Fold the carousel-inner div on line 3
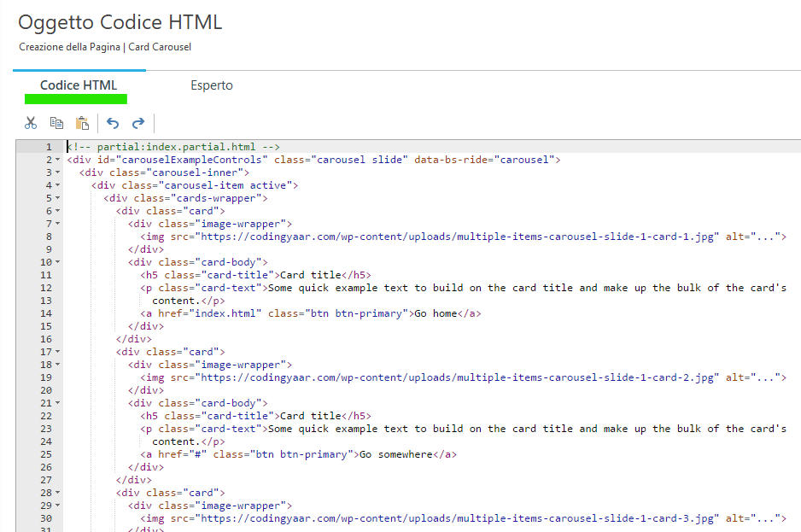Viewport: 801px width, 532px height. [x=57, y=172]
